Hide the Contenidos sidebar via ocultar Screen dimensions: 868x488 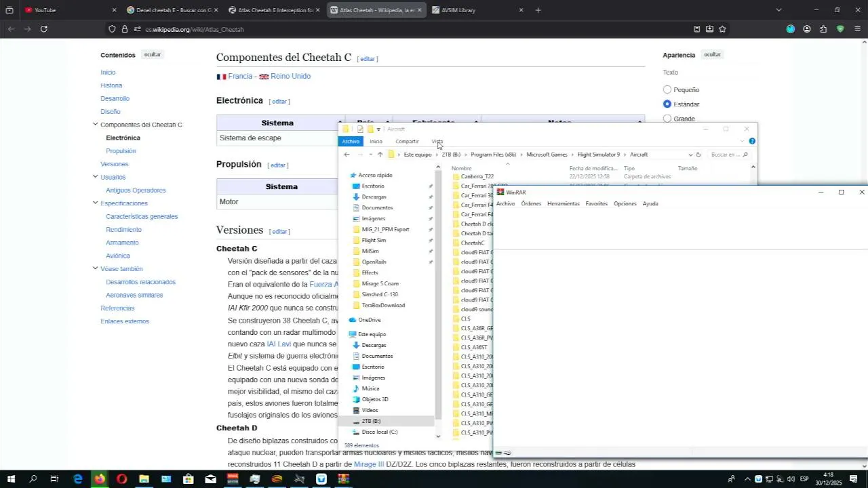[153, 54]
